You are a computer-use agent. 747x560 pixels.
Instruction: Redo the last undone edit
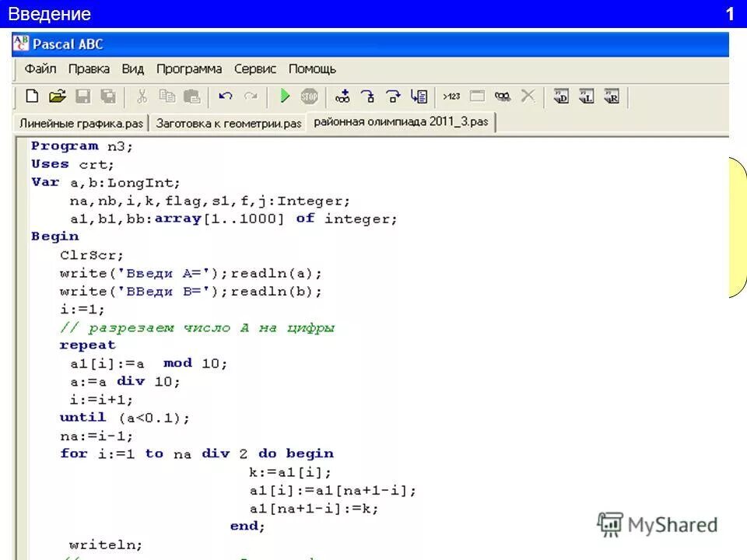251,96
